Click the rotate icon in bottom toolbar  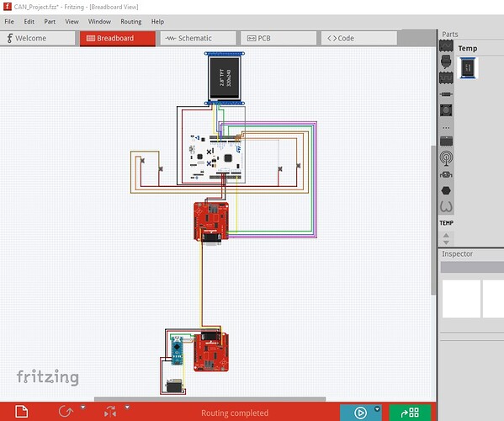point(66,412)
